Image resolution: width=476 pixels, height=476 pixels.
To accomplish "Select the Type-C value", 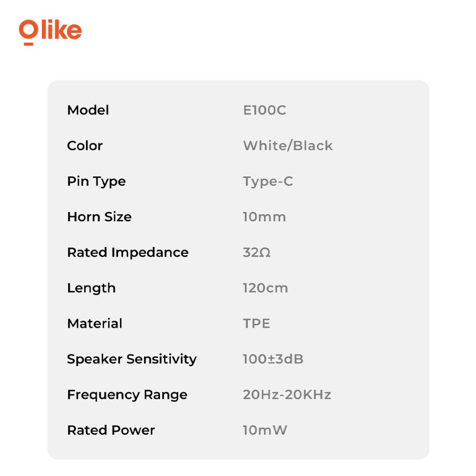I will click(x=268, y=181).
